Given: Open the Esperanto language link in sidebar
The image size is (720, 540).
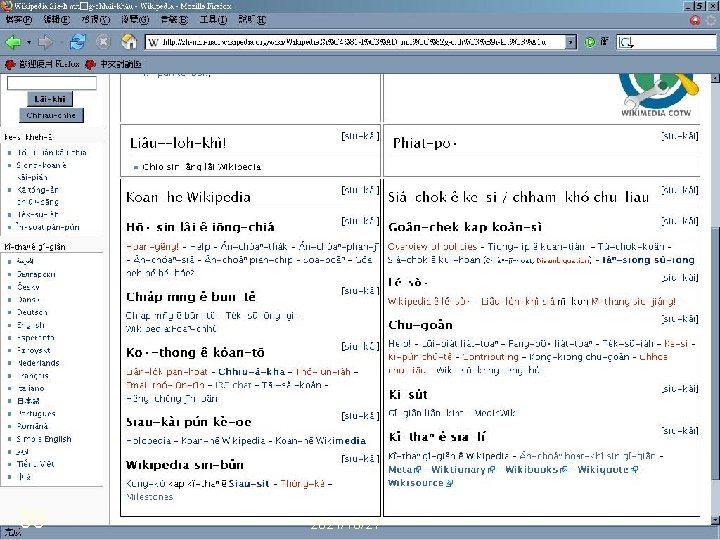Looking at the screenshot, I should [x=36, y=338].
